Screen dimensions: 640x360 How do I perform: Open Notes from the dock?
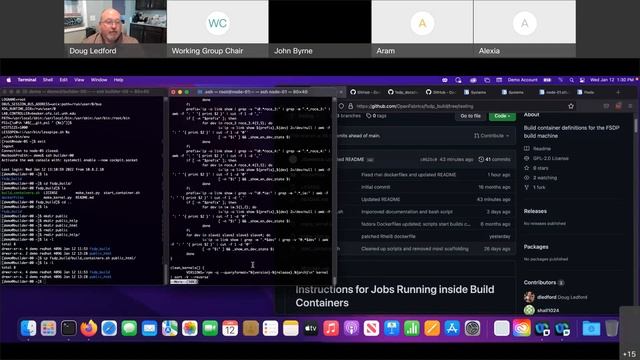coord(291,328)
